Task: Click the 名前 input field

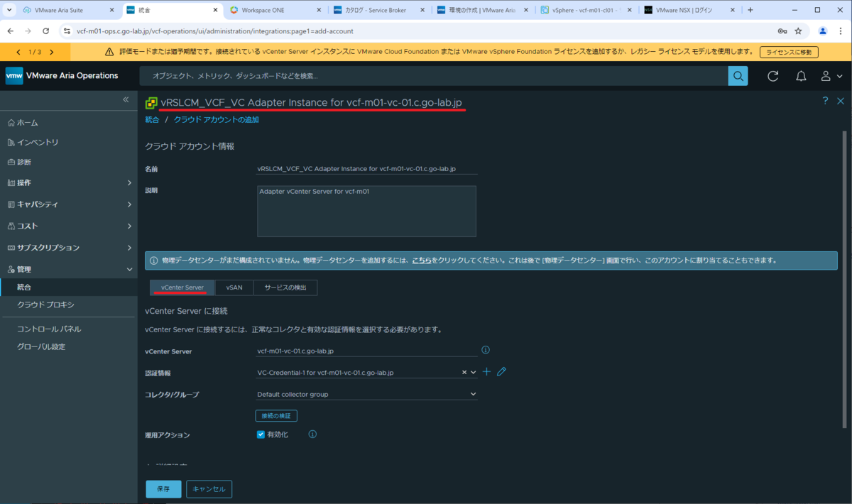Action: pos(366,169)
